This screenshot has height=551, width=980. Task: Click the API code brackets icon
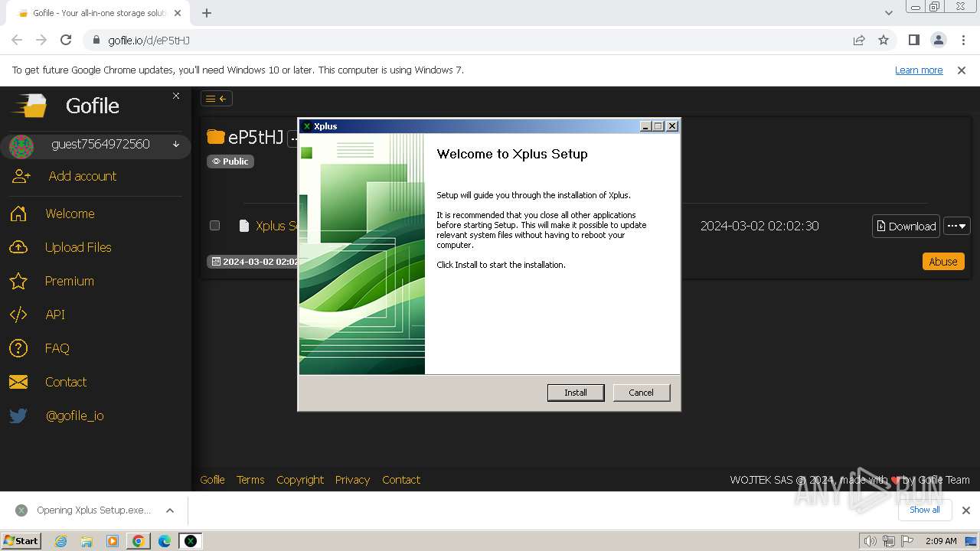18,315
